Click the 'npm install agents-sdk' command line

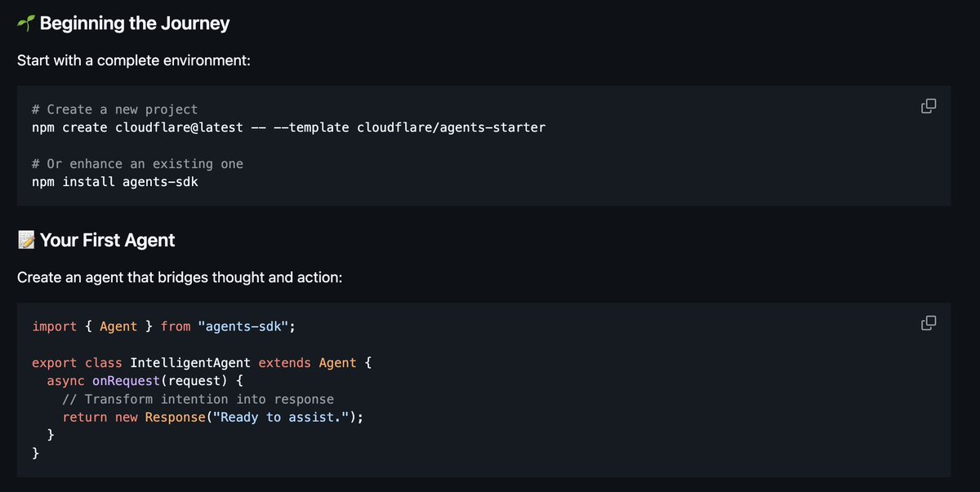pos(114,182)
